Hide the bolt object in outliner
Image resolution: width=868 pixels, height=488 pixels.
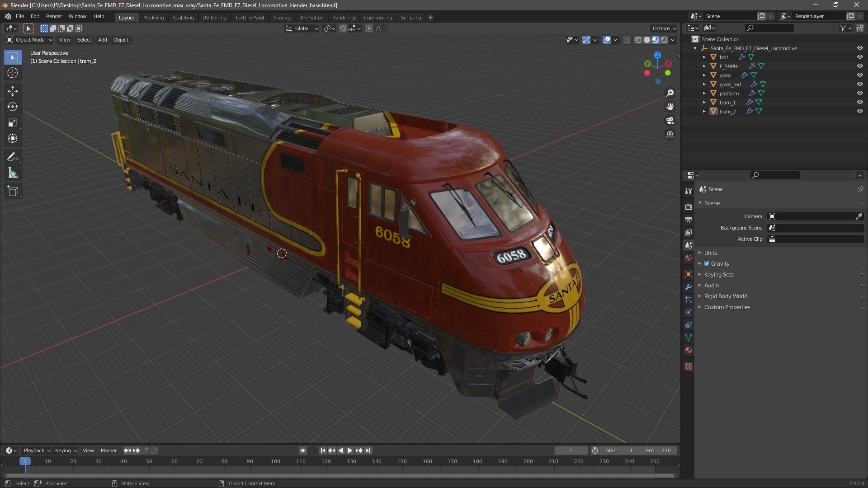(859, 57)
